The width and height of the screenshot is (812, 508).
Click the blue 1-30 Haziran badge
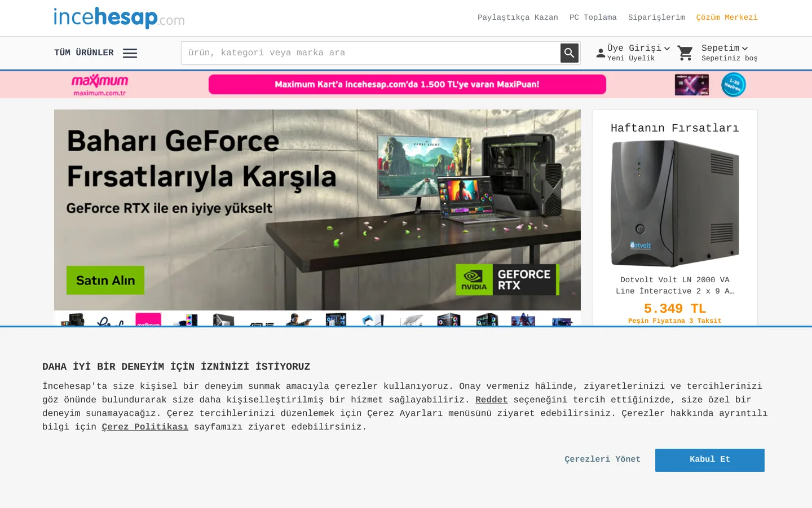734,85
